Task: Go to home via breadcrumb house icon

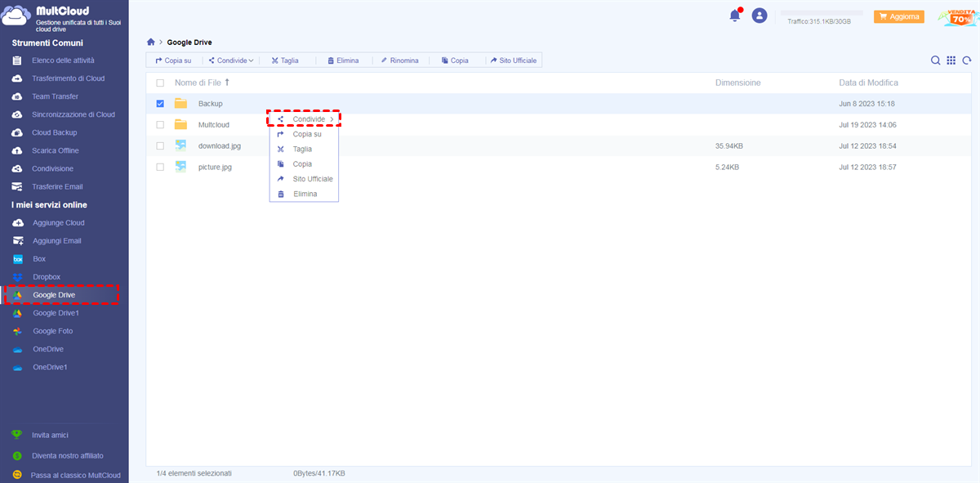Action: pos(150,42)
